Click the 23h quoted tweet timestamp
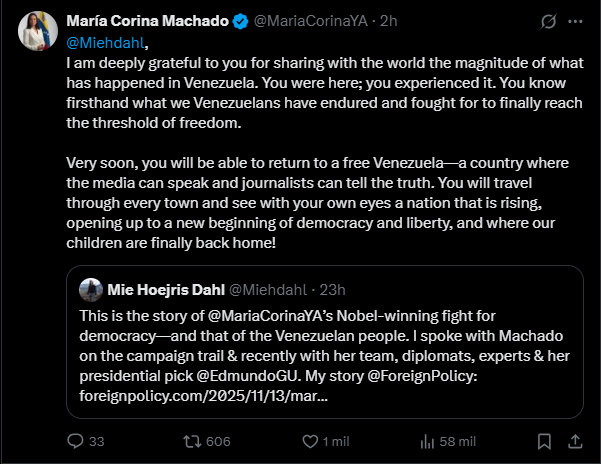The image size is (601, 464). click(331, 290)
